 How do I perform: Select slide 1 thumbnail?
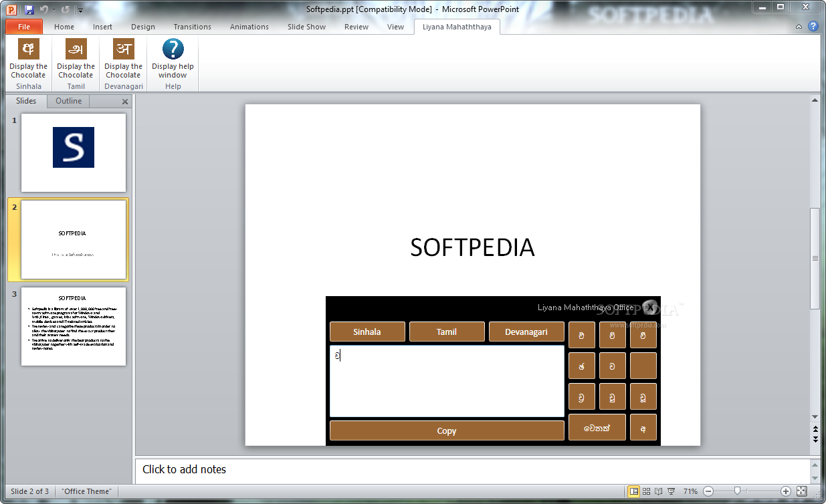click(x=74, y=152)
